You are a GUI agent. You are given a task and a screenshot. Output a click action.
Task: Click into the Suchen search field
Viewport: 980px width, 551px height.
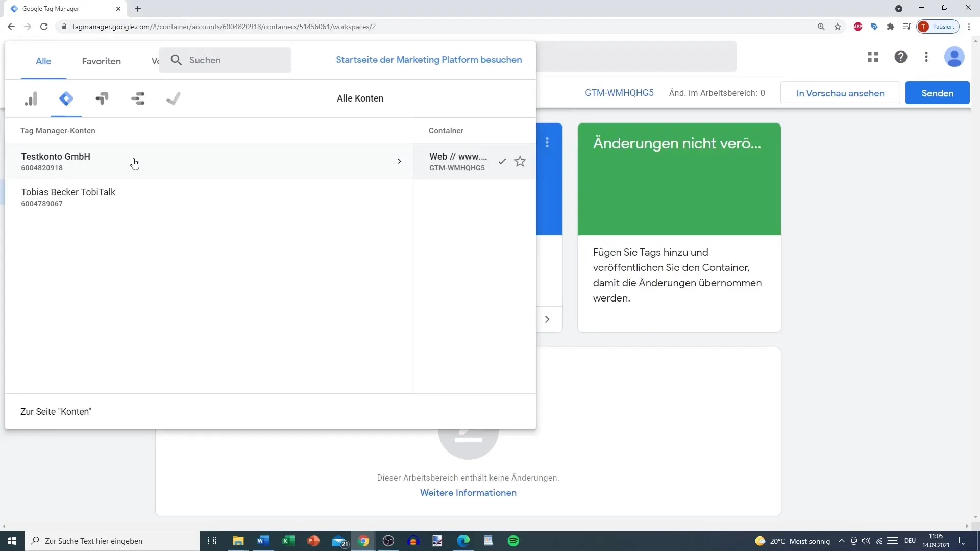tap(225, 60)
